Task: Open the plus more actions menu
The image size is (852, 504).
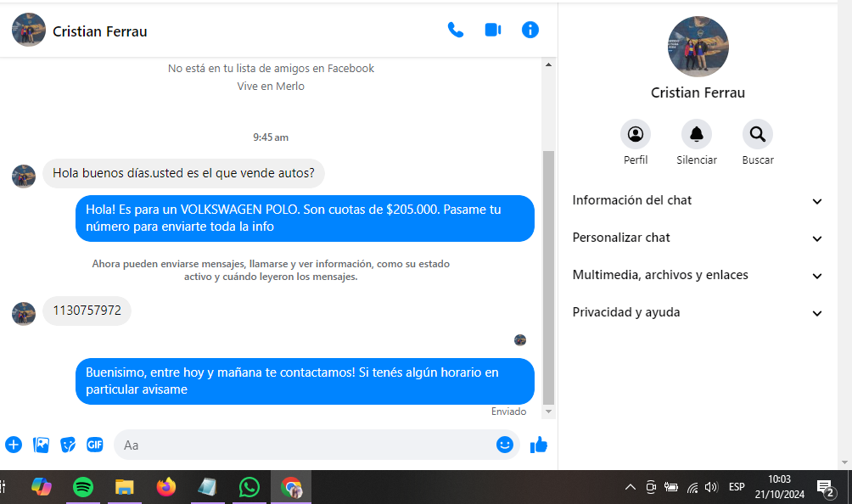Action: tap(14, 445)
